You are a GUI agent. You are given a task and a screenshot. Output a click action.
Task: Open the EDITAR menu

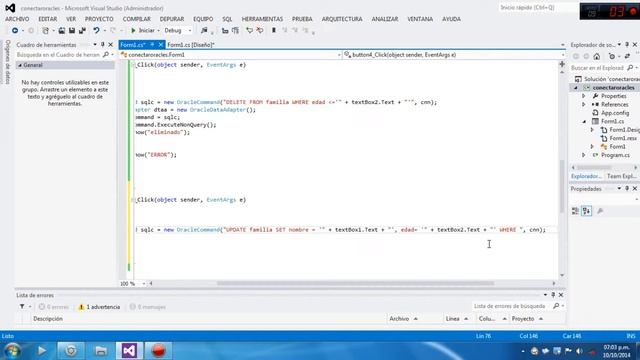point(48,19)
